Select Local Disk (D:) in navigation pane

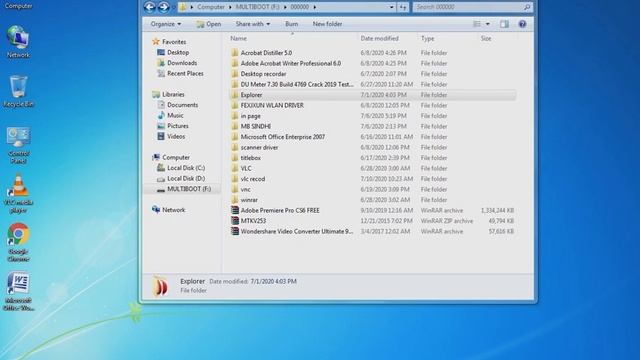pyautogui.click(x=186, y=178)
